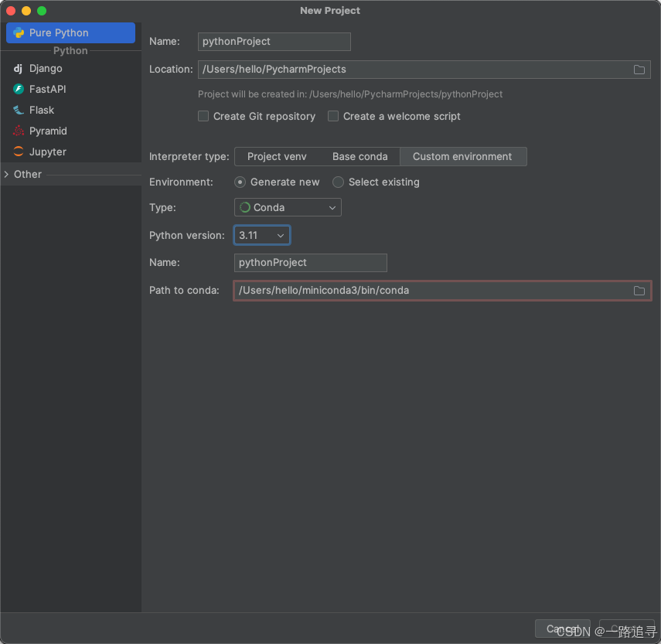This screenshot has height=644, width=661.
Task: Click the Cancel button
Action: point(562,629)
